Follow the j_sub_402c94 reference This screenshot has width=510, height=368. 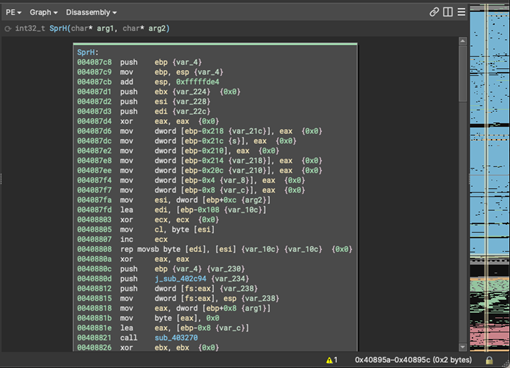coord(180,279)
